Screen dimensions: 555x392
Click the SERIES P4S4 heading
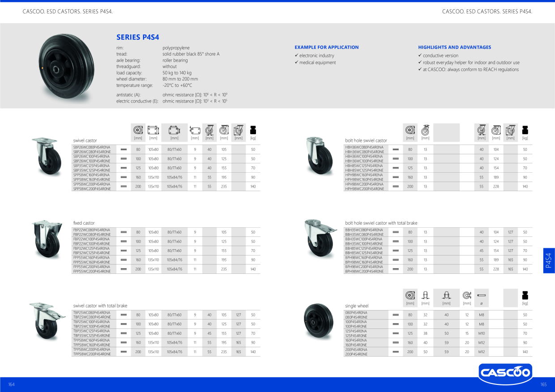[x=138, y=37]
